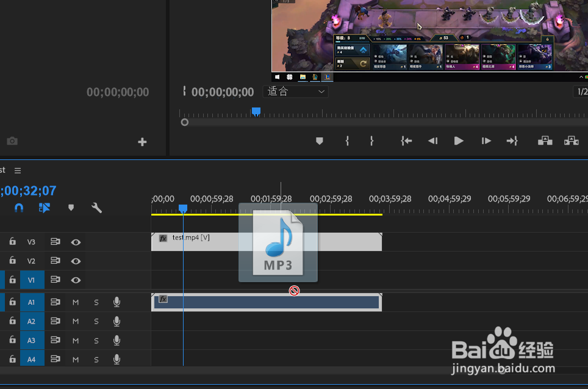The height and width of the screenshot is (389, 588).
Task: Toggle track lock for V3
Action: 13,241
